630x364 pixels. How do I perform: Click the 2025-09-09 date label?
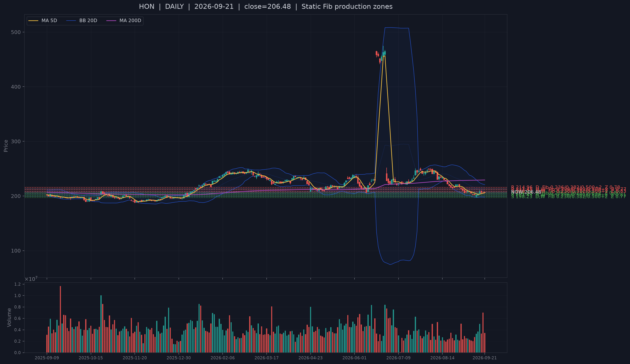point(47,358)
